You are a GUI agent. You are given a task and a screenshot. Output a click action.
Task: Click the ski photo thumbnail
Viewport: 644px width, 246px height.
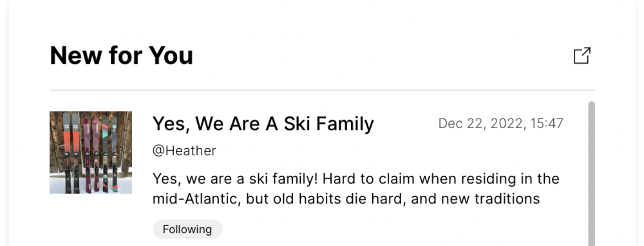pos(91,153)
